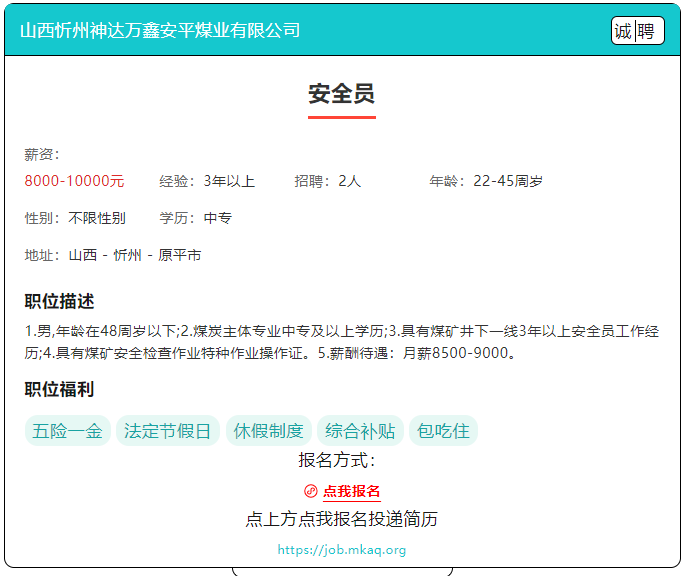This screenshot has height=576, width=684.
Task: Click job description line starting 1.男,年龄在48周岁以下
Action: pyautogui.click(x=342, y=331)
